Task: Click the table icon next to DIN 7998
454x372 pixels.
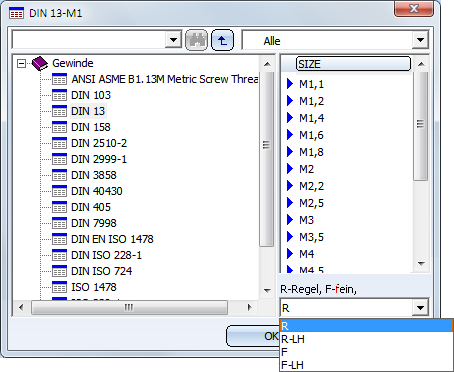Action: tap(59, 223)
